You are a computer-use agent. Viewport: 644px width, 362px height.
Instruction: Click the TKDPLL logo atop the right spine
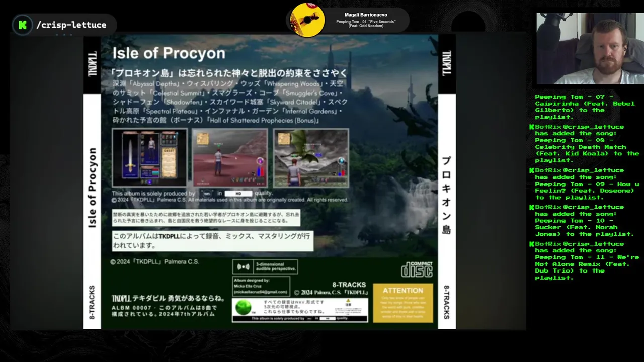(x=447, y=63)
